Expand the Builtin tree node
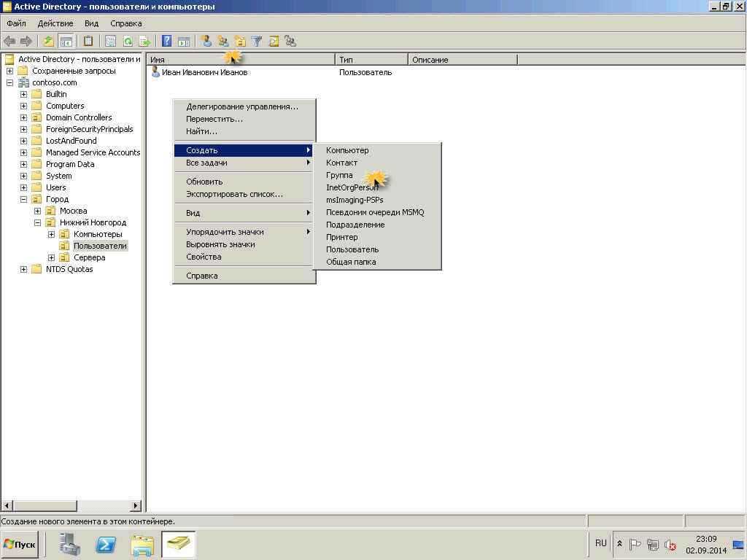The image size is (747, 560). [23, 94]
